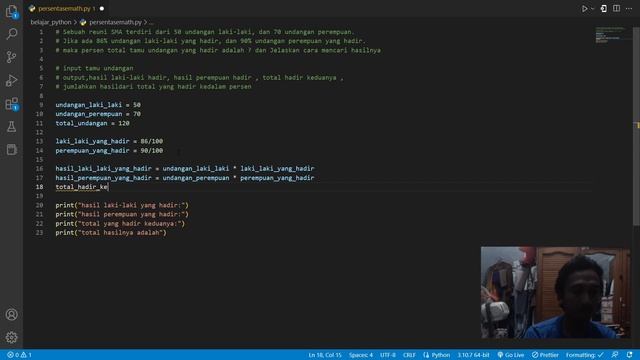Screen dimensions: 640x360
Task: Click comment '# input tamu undangan'
Action: pyautogui.click(x=94, y=68)
